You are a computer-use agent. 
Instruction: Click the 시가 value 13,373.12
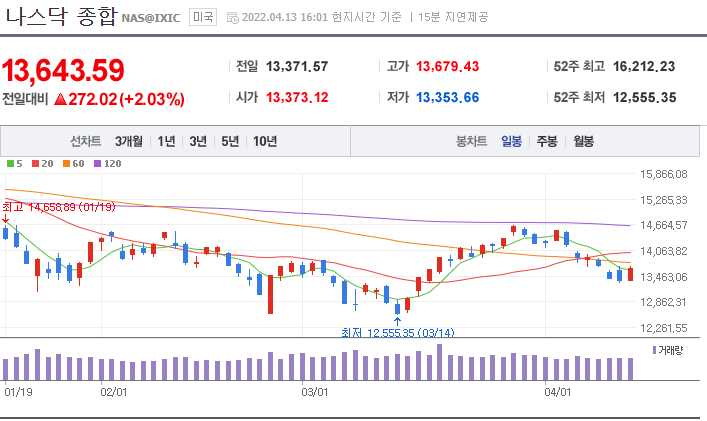(297, 97)
